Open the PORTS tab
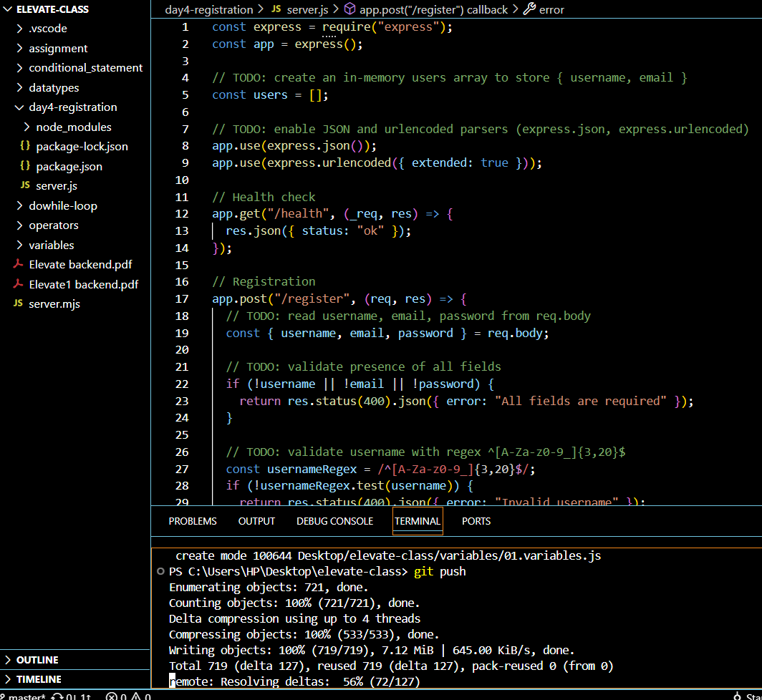Viewport: 762px width, 700px height. point(476,521)
